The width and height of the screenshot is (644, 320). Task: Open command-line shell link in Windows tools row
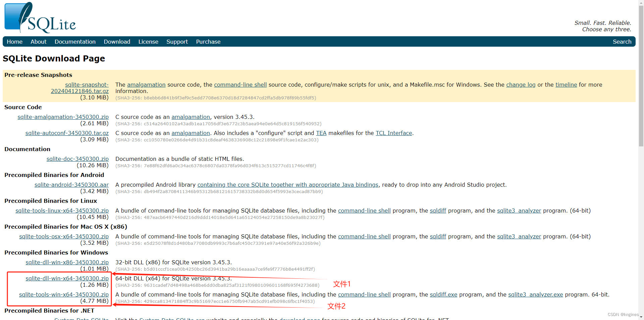(x=364, y=294)
